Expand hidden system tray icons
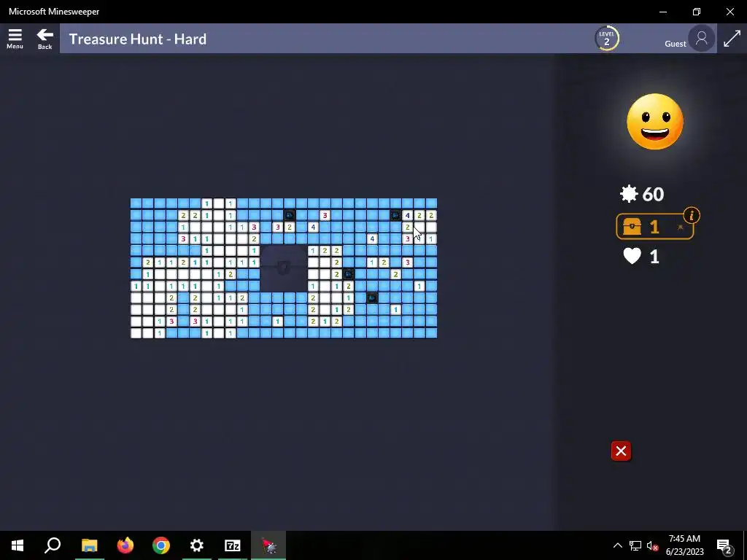This screenshot has width=747, height=560. (617, 545)
